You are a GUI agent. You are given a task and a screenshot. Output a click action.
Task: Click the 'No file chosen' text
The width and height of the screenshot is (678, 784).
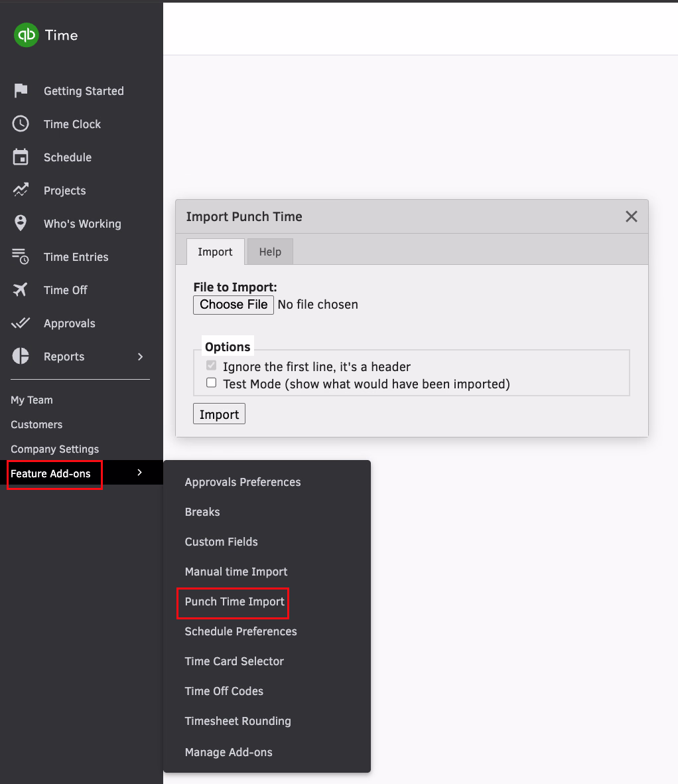coord(318,305)
